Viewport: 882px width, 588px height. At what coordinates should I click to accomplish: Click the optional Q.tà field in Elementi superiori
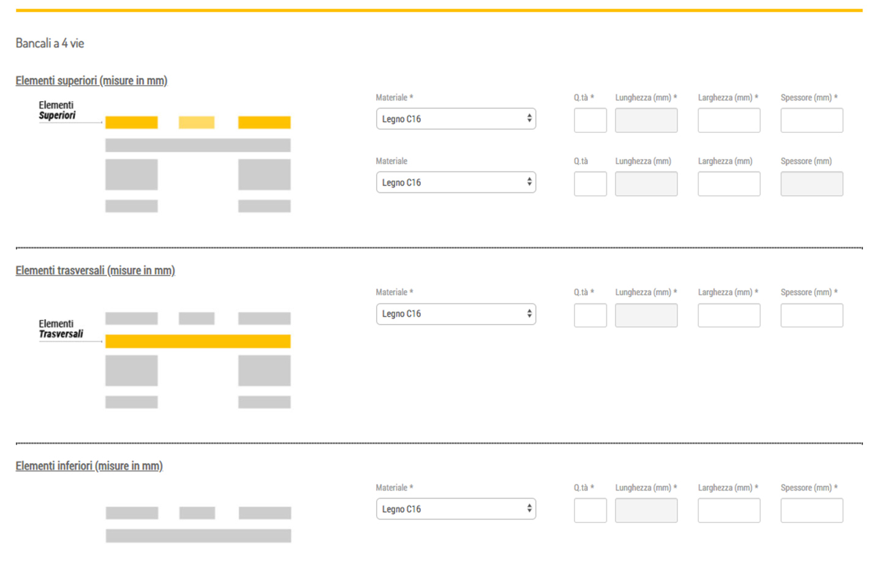[x=590, y=184]
